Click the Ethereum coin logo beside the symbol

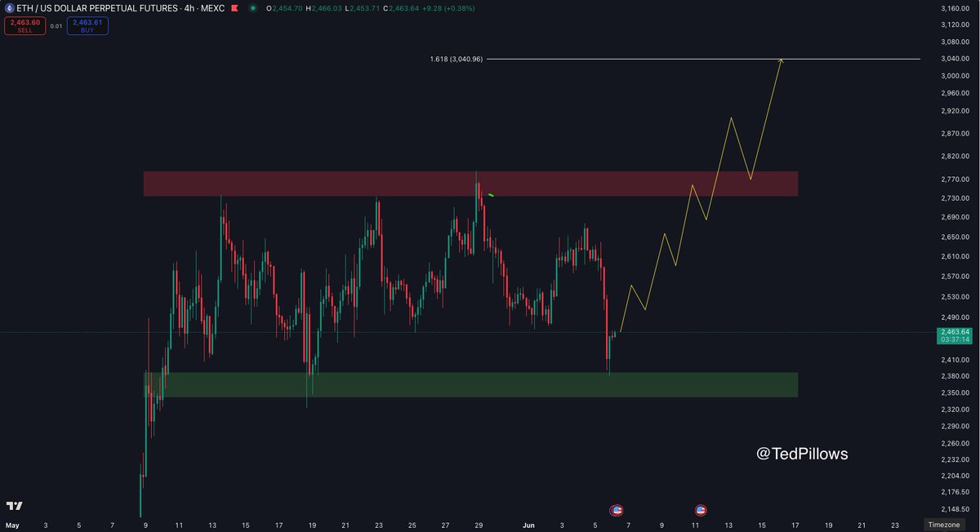pos(10,8)
